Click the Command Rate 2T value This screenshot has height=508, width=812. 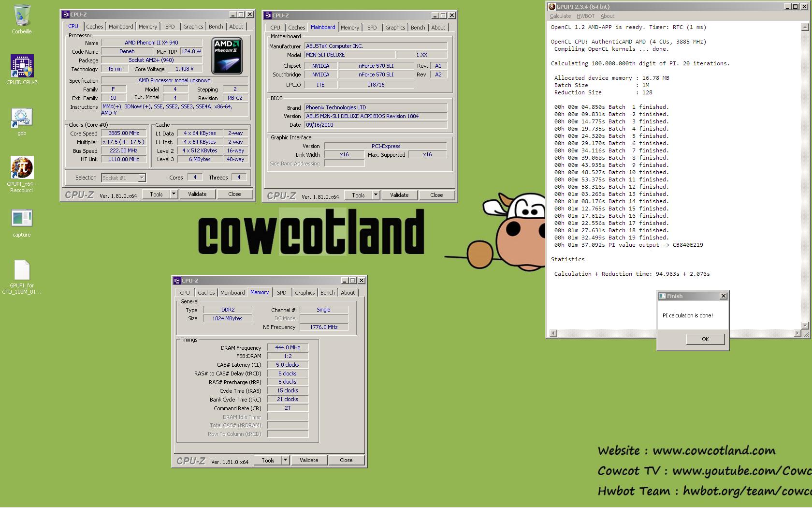[x=288, y=408]
